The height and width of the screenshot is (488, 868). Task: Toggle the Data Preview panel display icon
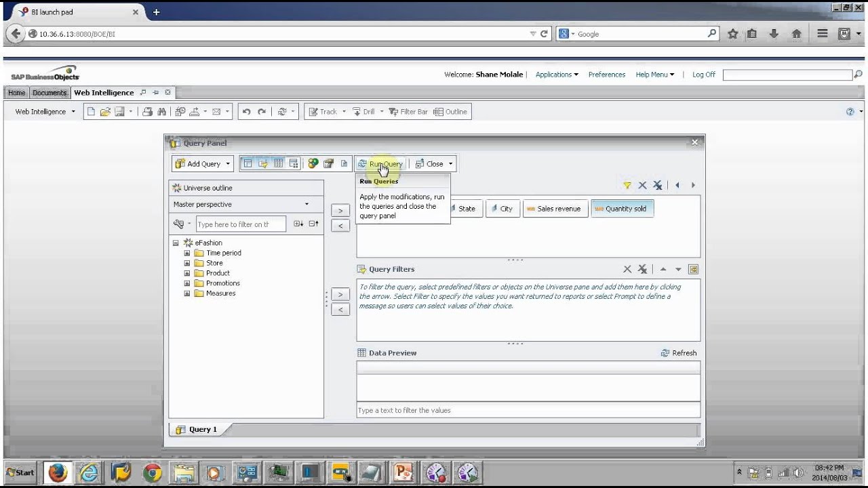(x=279, y=163)
